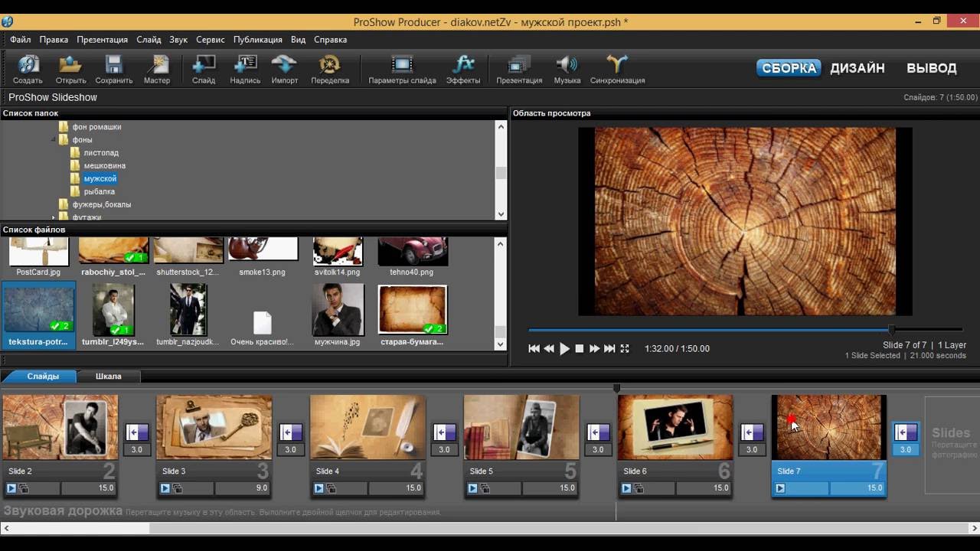Toggle fullscreen preview icon

[x=625, y=349]
